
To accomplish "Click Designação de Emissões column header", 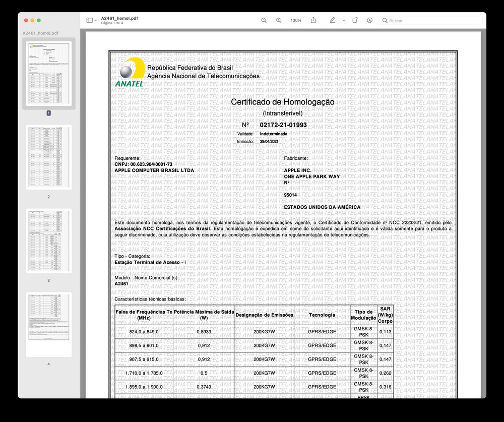I will 264,315.
